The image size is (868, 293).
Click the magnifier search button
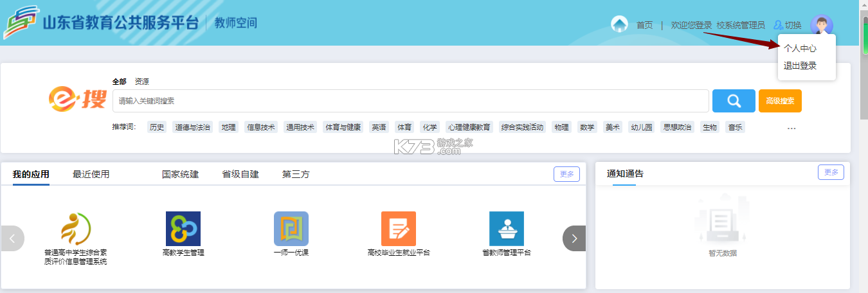(x=734, y=101)
